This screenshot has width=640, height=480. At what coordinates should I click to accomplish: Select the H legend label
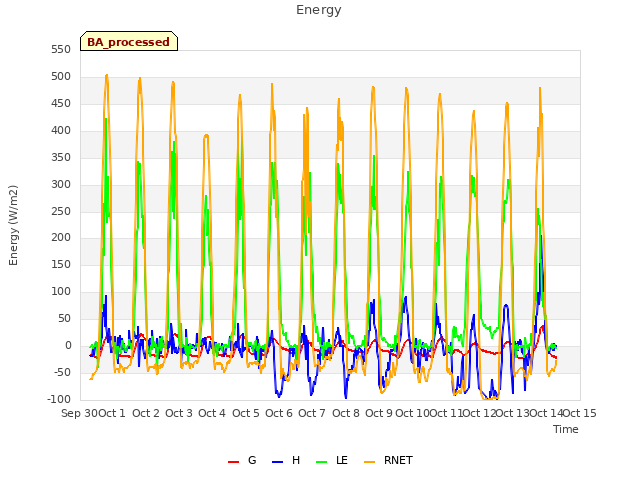(x=296, y=460)
